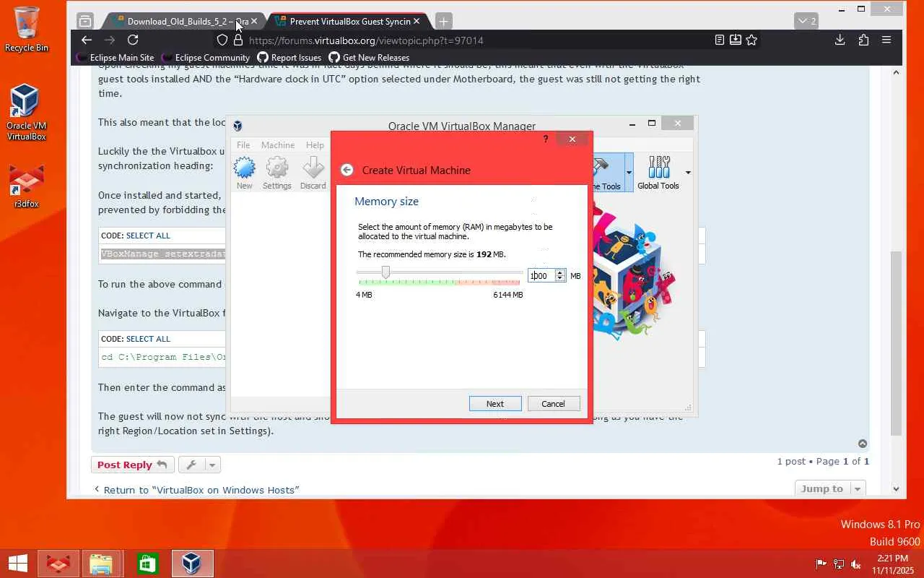Click the muted volume icon in system tray
The width and height of the screenshot is (924, 578).
coord(856,564)
